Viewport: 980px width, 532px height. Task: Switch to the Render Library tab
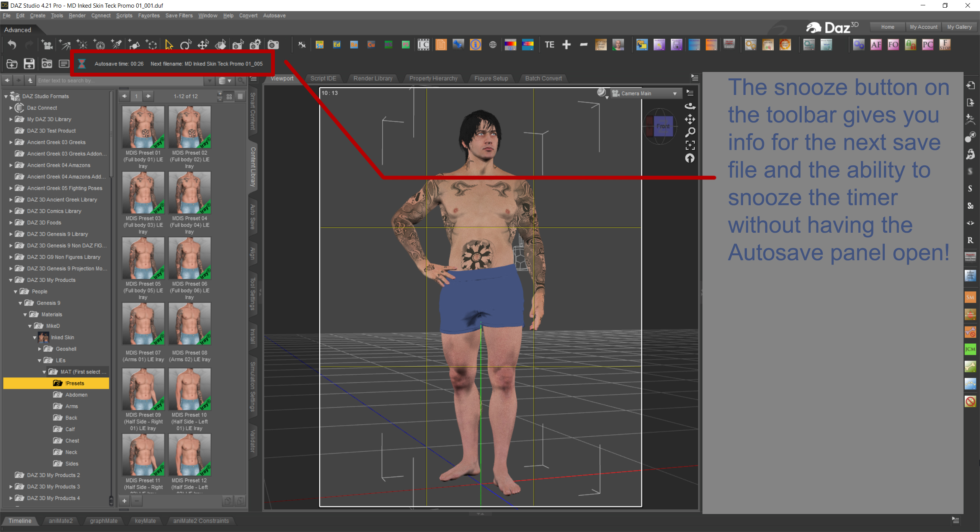tap(373, 78)
